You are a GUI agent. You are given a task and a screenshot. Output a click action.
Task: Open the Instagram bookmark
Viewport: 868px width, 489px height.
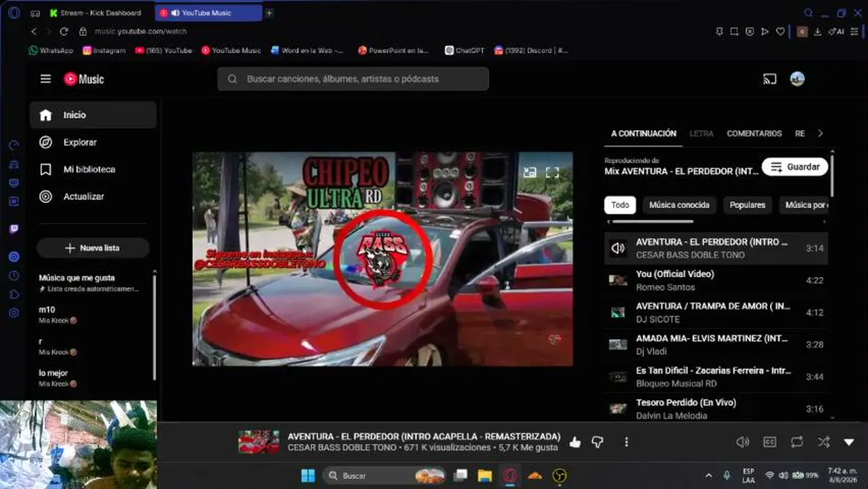tap(104, 50)
